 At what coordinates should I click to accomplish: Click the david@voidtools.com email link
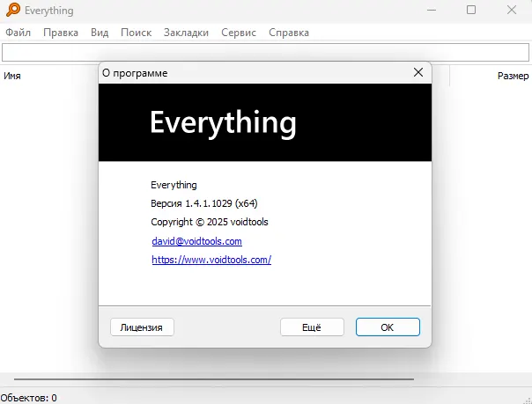pyautogui.click(x=196, y=241)
